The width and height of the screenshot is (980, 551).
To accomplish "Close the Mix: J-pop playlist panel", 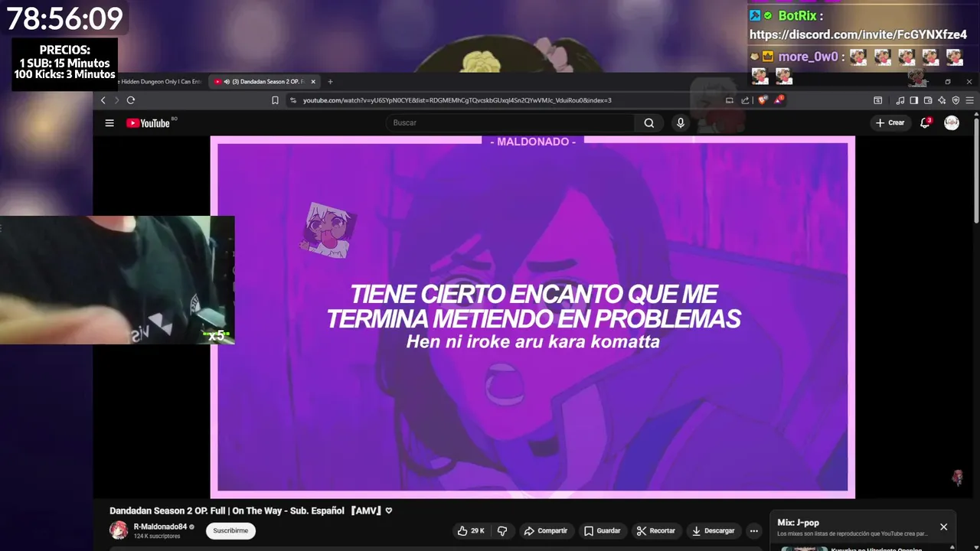I will pos(943,527).
